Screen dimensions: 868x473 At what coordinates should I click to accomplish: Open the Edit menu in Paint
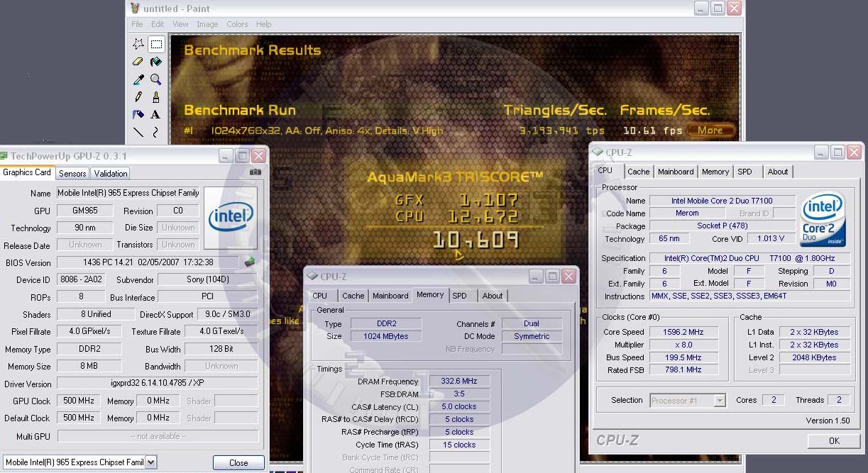[x=158, y=24]
